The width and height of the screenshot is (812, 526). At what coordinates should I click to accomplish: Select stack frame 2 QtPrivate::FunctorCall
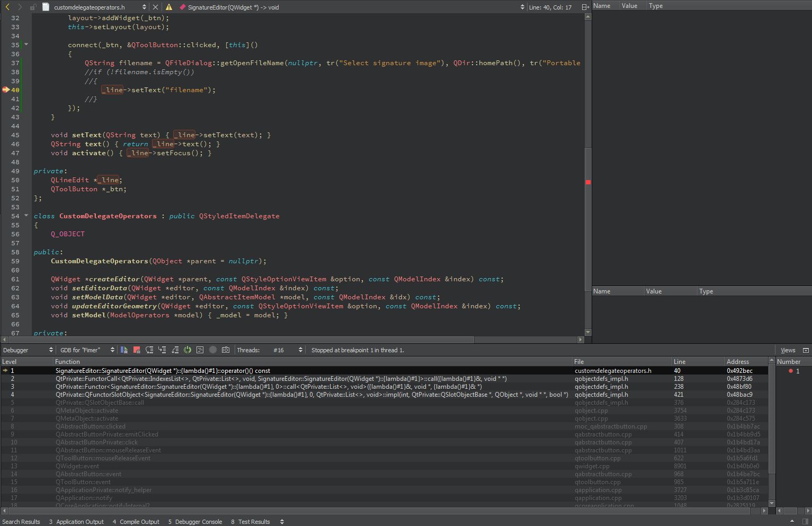click(x=384, y=379)
